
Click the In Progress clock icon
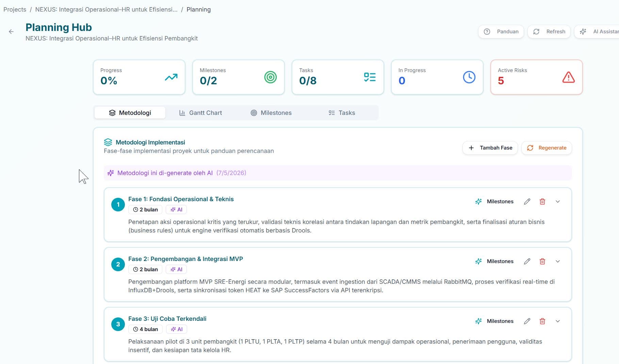(x=469, y=77)
